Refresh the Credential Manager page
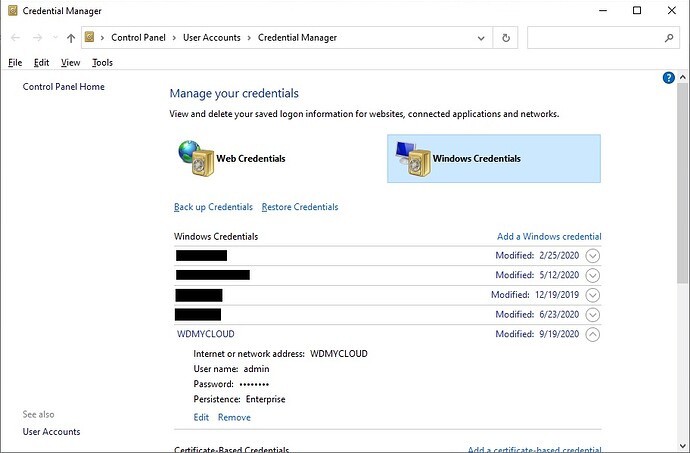Viewport: 690px width, 453px height. (506, 38)
